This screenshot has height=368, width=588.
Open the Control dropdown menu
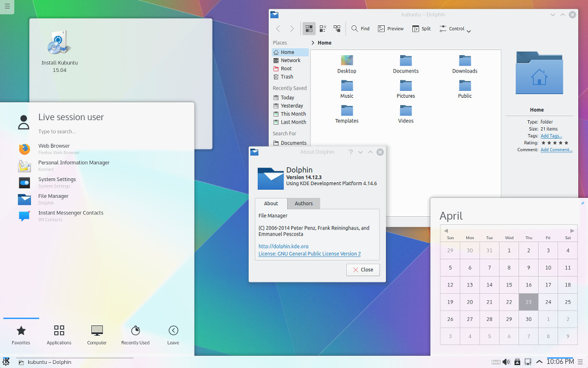coord(455,29)
